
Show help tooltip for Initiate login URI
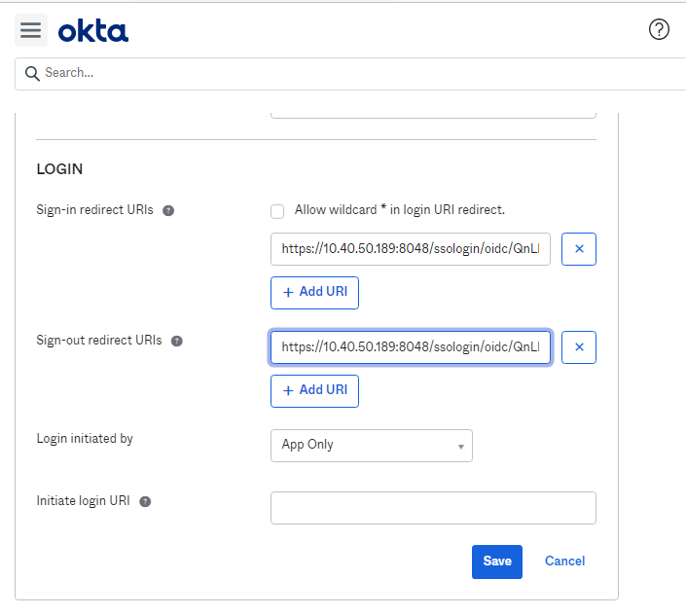pyautogui.click(x=145, y=502)
